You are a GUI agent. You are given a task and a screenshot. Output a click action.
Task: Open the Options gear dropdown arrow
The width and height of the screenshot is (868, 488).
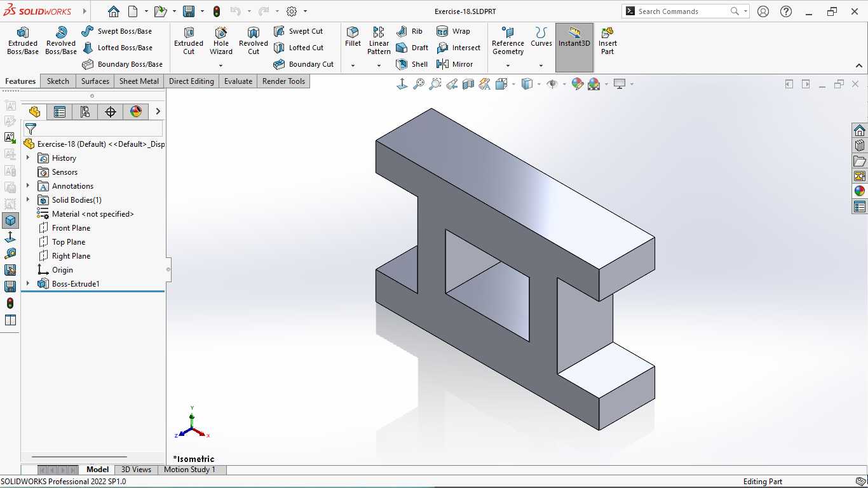click(x=305, y=11)
